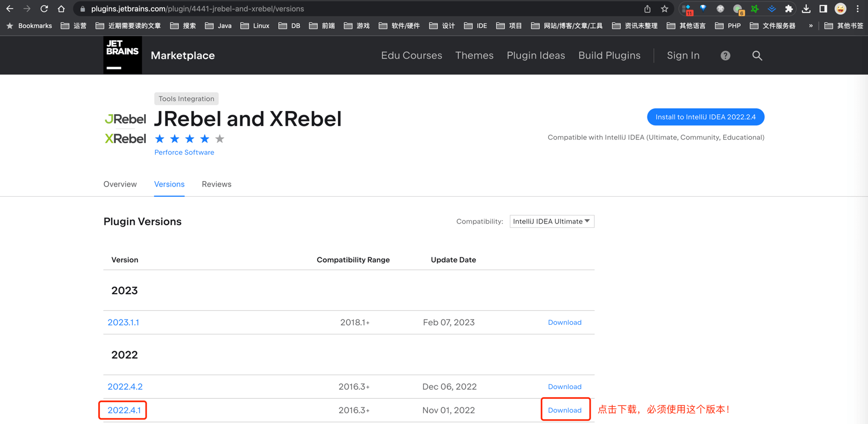Expand the hidden bookmarks overflow chevron
The height and width of the screenshot is (424, 868).
point(811,26)
